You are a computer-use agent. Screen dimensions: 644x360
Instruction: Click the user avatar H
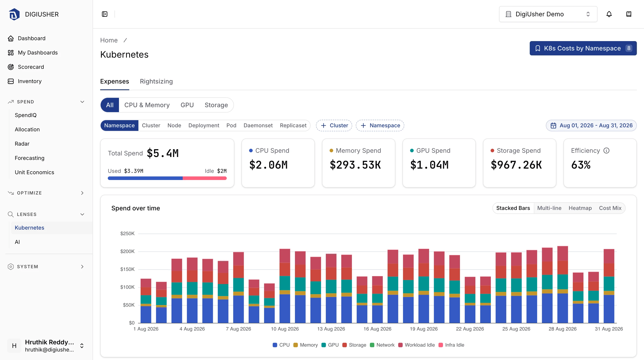tap(14, 346)
